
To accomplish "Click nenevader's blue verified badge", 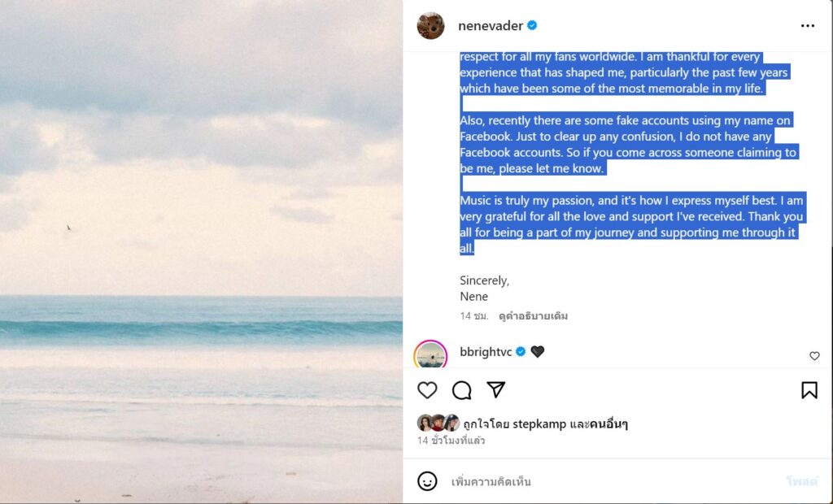I will tap(532, 26).
